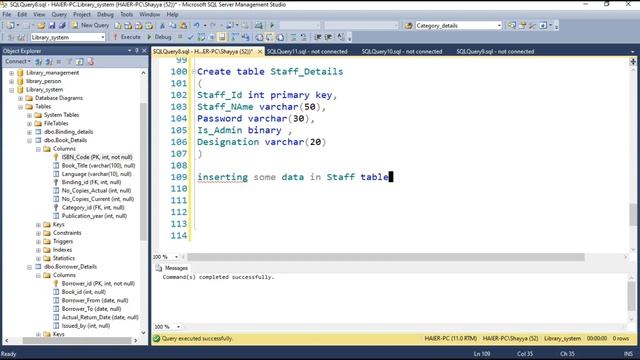Open the editor zoom 100 % dropdown
The width and height of the screenshot is (640, 360).
click(x=176, y=257)
